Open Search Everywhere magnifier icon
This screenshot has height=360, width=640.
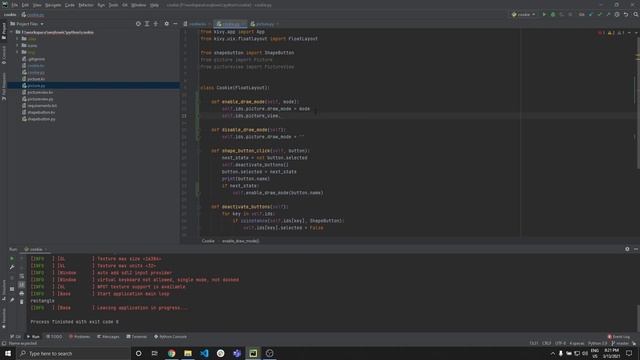(636, 14)
